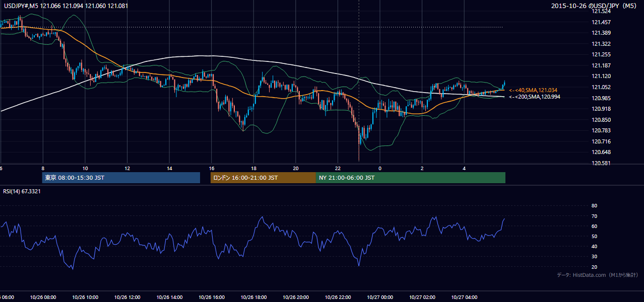
Task: Select the London 16:00-21:00 JST session bar
Action: [263, 178]
